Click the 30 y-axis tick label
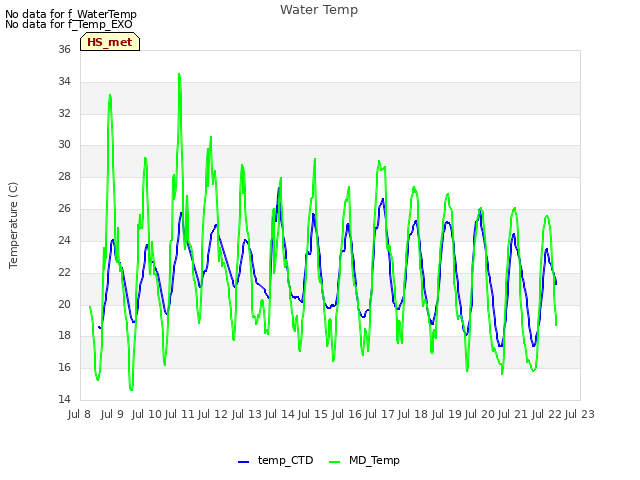Screen dimensions: 640x480 (x=64, y=144)
